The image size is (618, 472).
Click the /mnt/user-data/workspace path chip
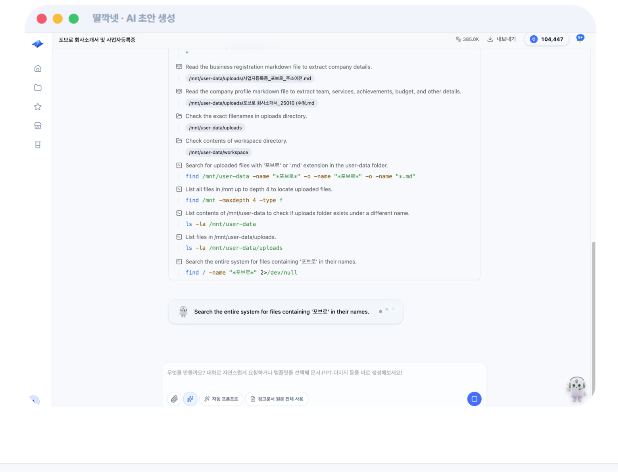pyautogui.click(x=218, y=152)
